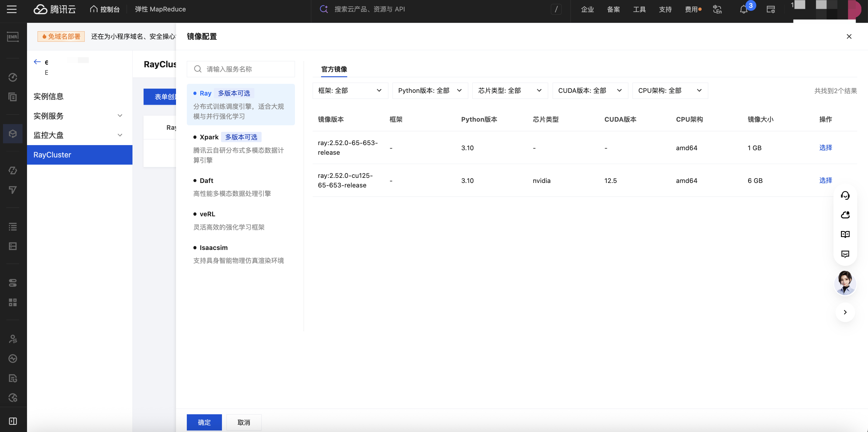Expand the 实例服务 menu
This screenshot has height=432, width=868.
click(x=80, y=116)
